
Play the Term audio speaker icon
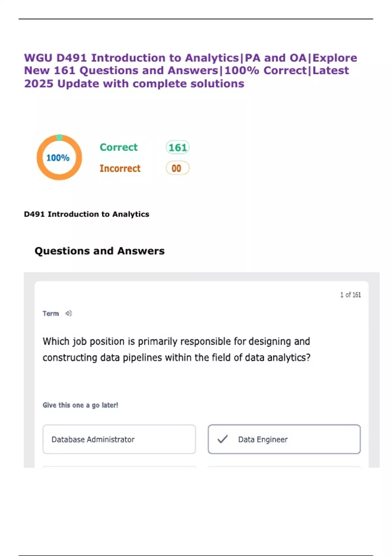click(69, 313)
